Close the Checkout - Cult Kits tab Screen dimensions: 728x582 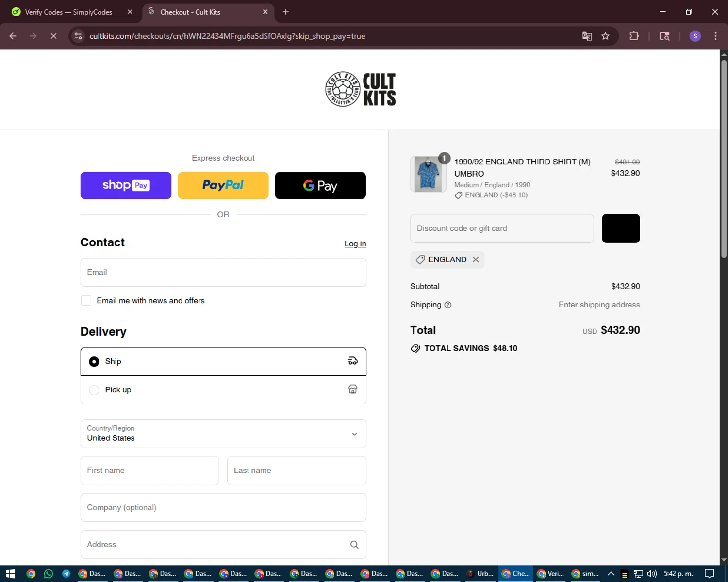(x=265, y=12)
